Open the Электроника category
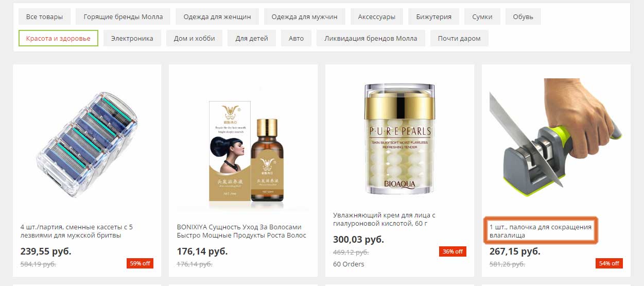The width and height of the screenshot is (644, 286). tap(132, 38)
